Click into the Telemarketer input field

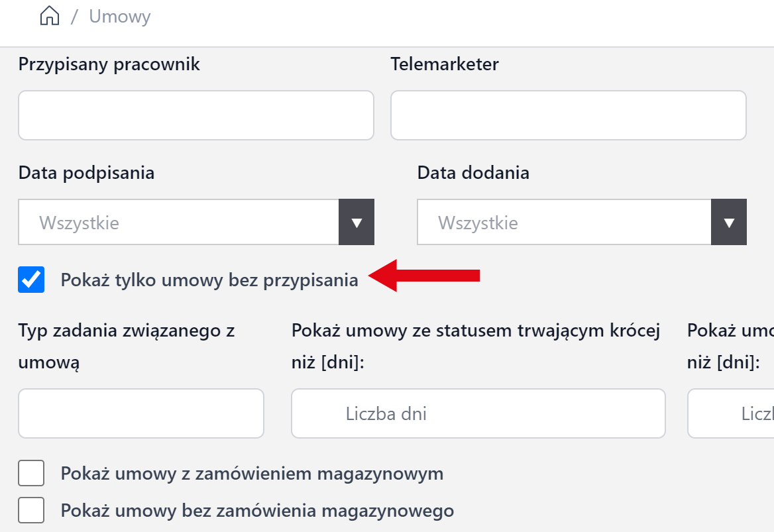pyautogui.click(x=568, y=115)
